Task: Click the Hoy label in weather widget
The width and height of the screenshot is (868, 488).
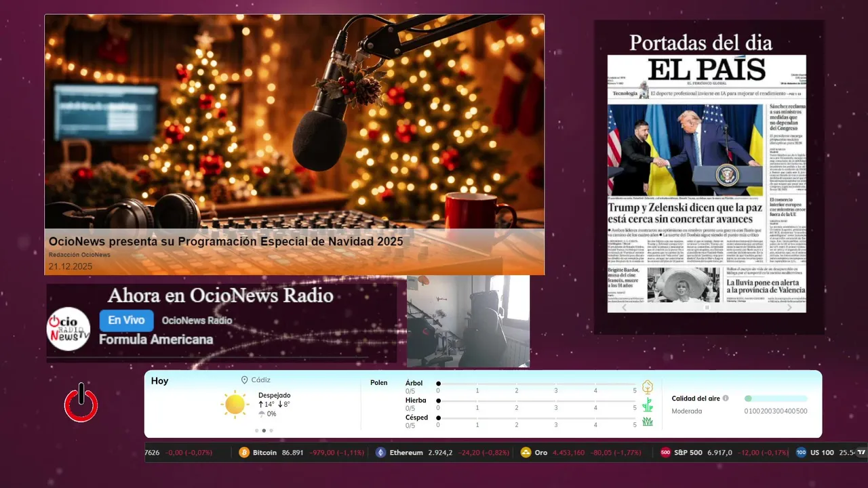Action: [x=160, y=381]
